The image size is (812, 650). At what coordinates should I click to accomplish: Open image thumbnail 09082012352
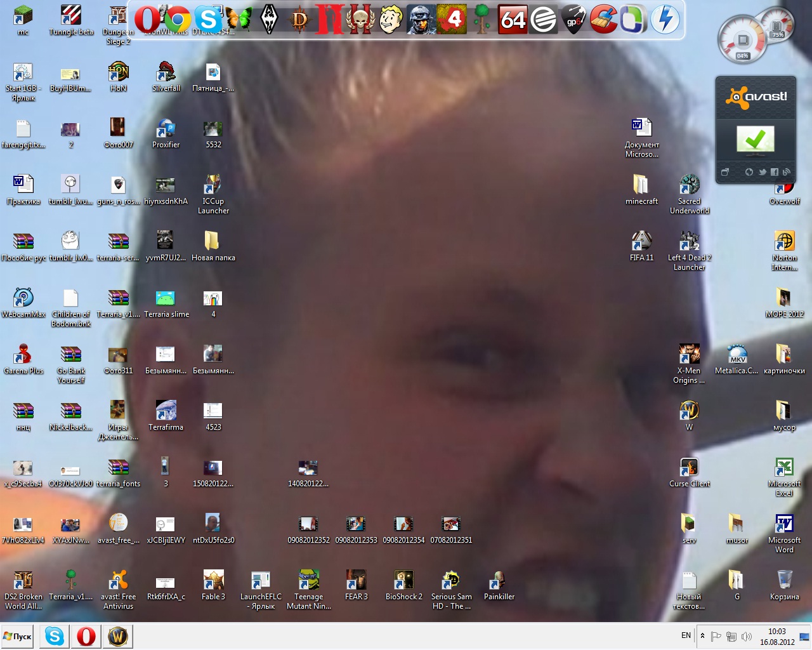[308, 529]
